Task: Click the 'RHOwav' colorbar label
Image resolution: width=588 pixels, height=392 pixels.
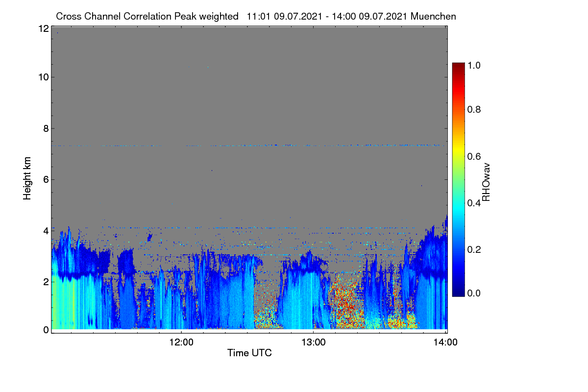Action: pos(486,182)
